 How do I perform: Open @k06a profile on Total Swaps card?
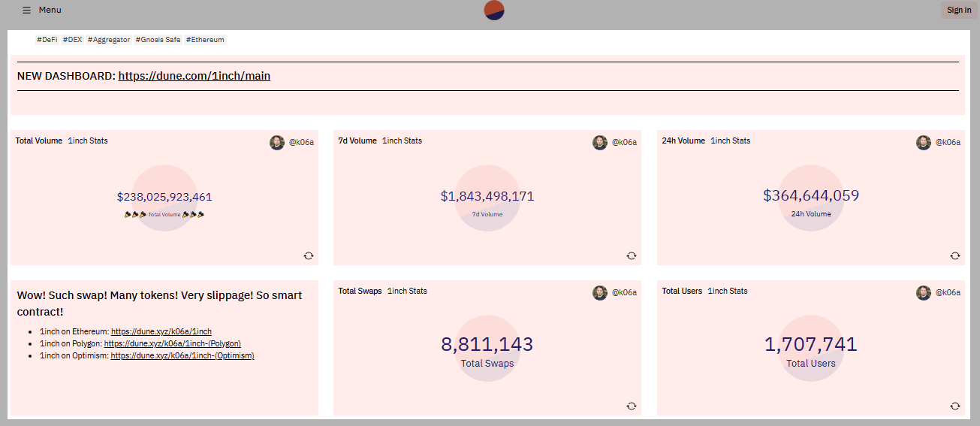point(624,292)
